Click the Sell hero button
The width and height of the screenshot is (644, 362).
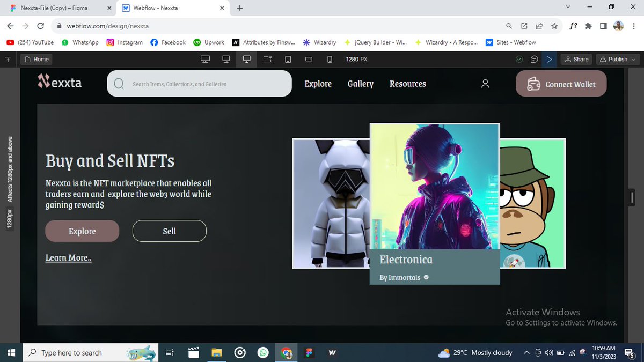(169, 231)
